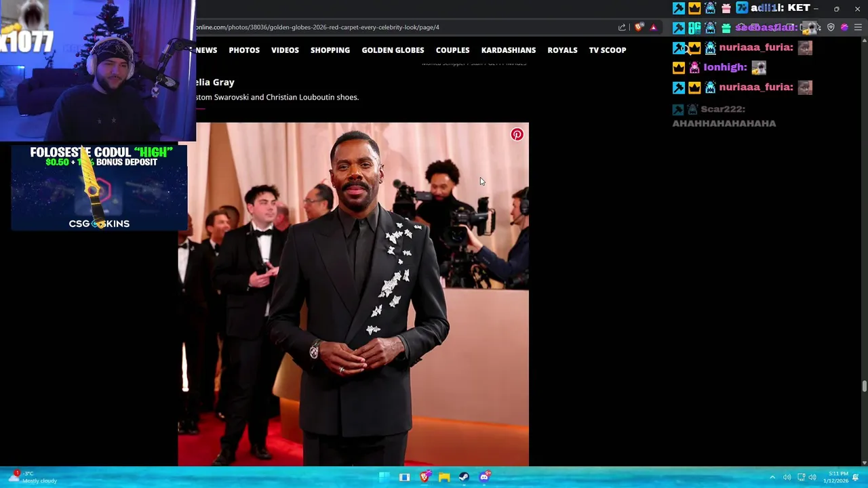
Task: Show hidden system tray icons
Action: (772, 477)
